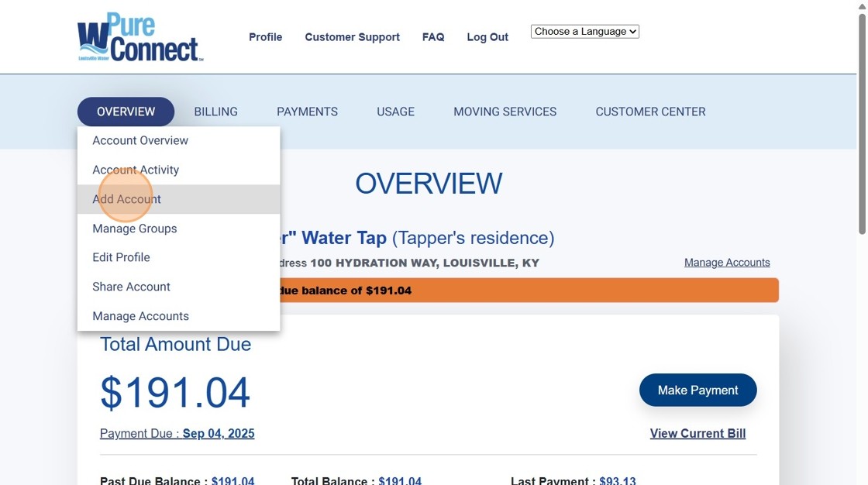
Task: Click Add Account in the menu
Action: coord(127,199)
